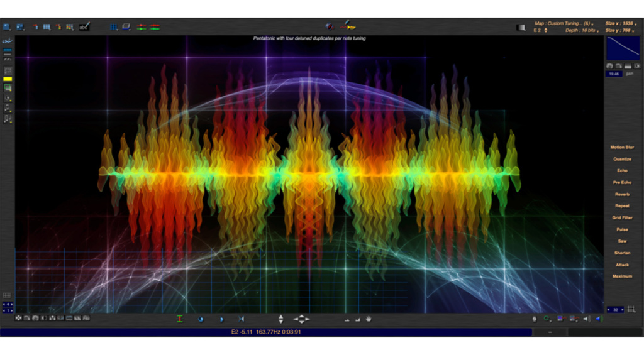Select the dashed line brush mode
Screen dimensions: 644x355
[8, 59]
